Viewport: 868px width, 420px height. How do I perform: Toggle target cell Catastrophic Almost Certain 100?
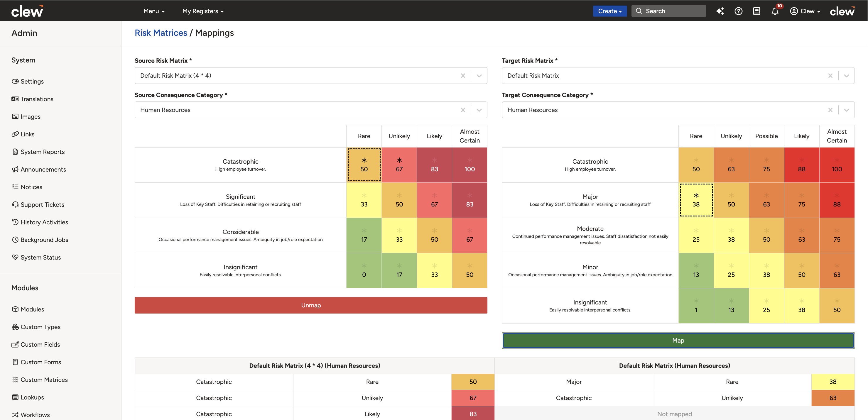click(x=837, y=165)
